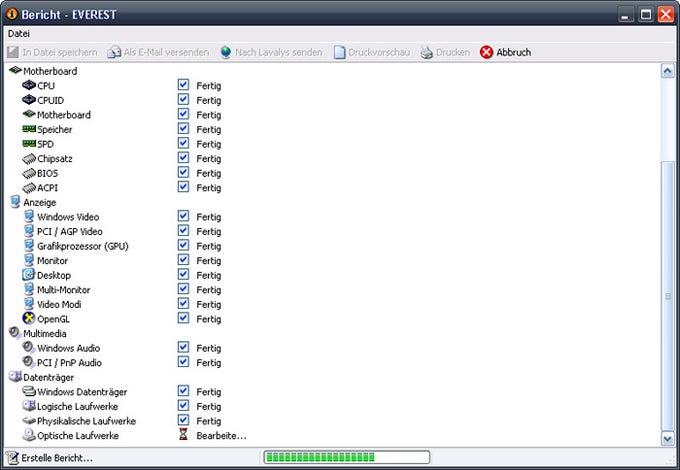The width and height of the screenshot is (680, 470).
Task: Select the Anzeige group heading
Action: [39, 202]
